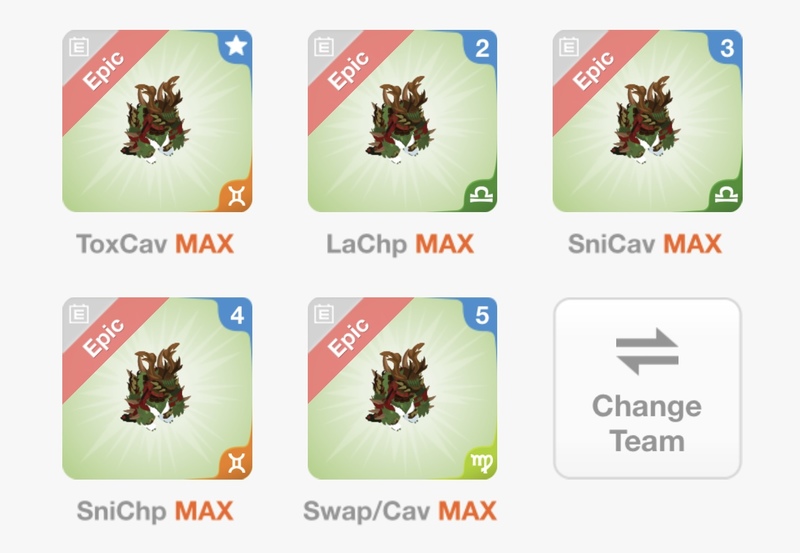The height and width of the screenshot is (553, 800).
Task: Click the Libra sign on SniCav card
Action: point(727,195)
